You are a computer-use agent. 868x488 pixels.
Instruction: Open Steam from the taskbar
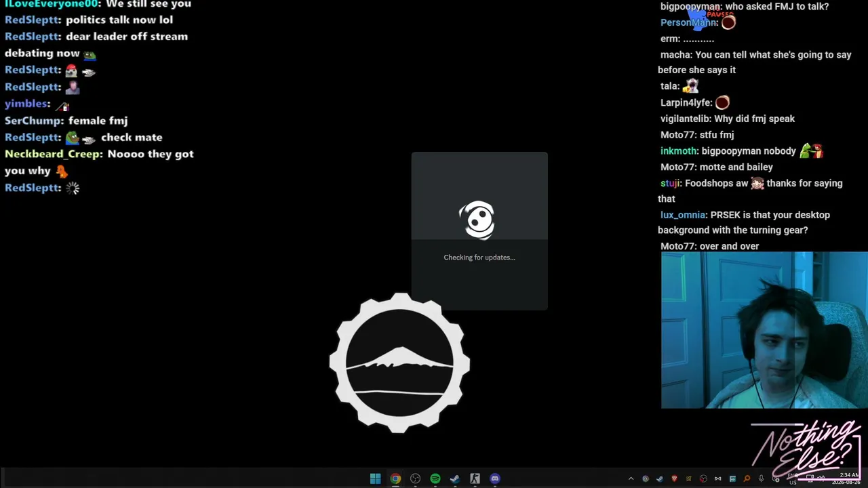(455, 479)
